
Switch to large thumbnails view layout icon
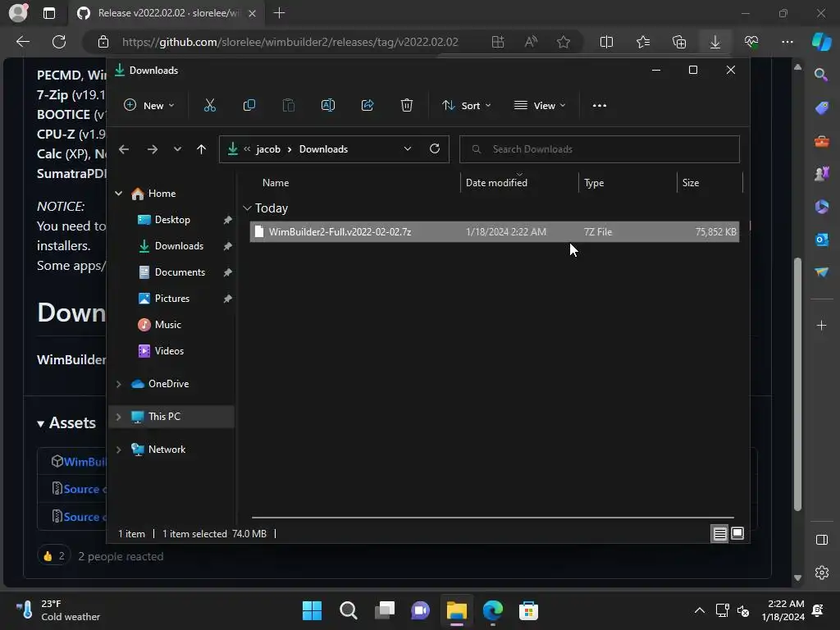[x=737, y=533]
